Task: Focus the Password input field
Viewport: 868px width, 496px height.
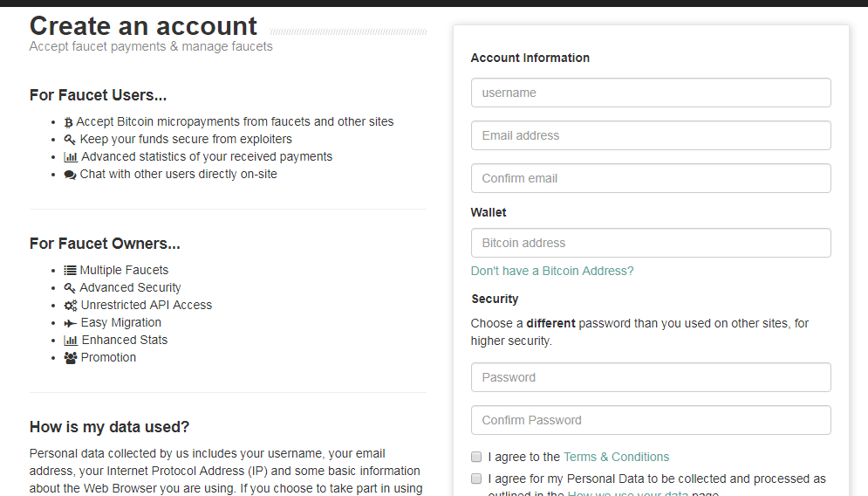Action: click(651, 377)
